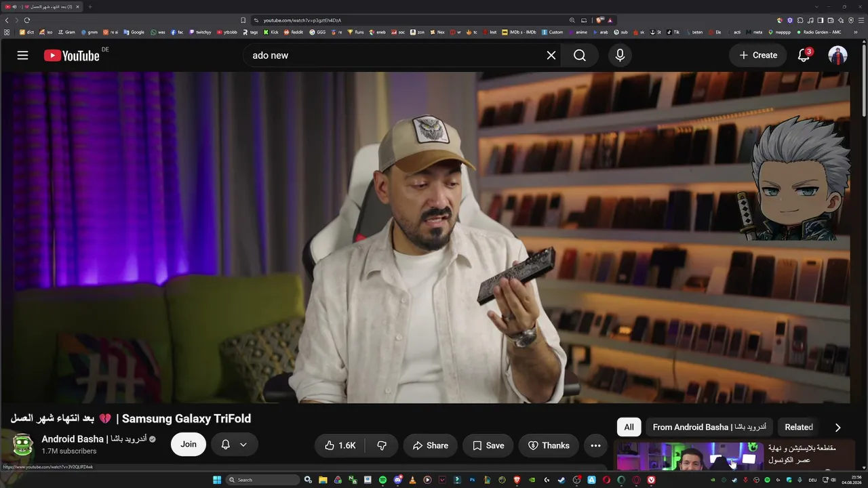
Task: Select the From Android Basha chip
Action: [x=709, y=427]
